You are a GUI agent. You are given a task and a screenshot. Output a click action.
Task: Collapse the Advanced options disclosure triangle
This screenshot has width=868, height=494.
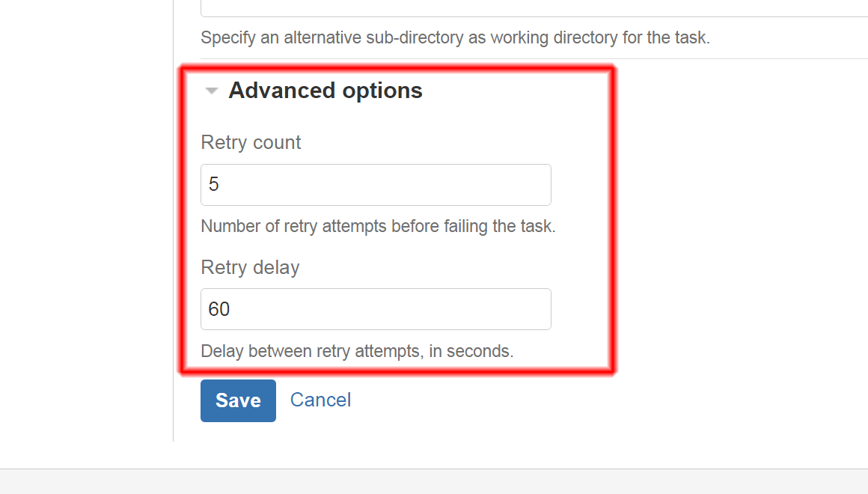click(212, 91)
